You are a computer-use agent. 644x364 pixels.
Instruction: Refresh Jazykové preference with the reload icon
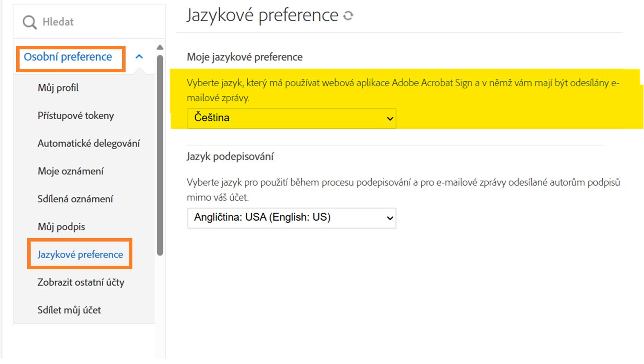pos(348,16)
